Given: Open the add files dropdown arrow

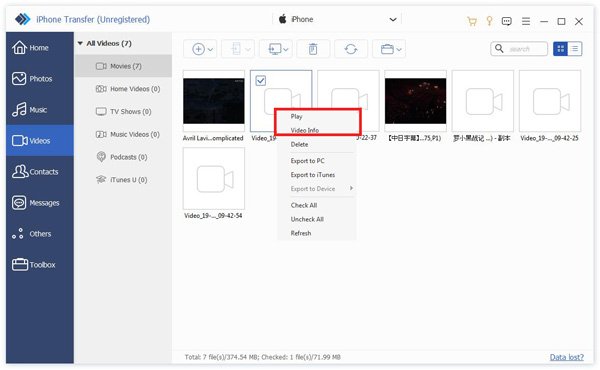Looking at the screenshot, I should [210, 49].
